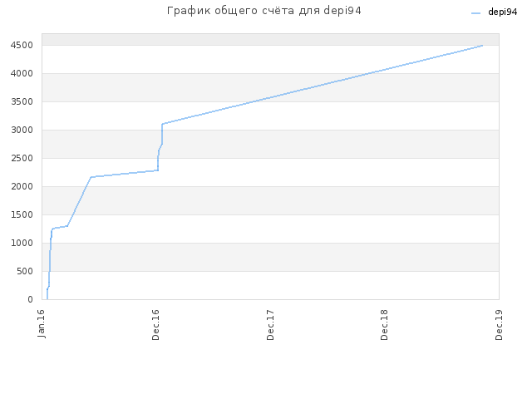
Task: Click the 2500 y-axis label
Action: click(22, 158)
